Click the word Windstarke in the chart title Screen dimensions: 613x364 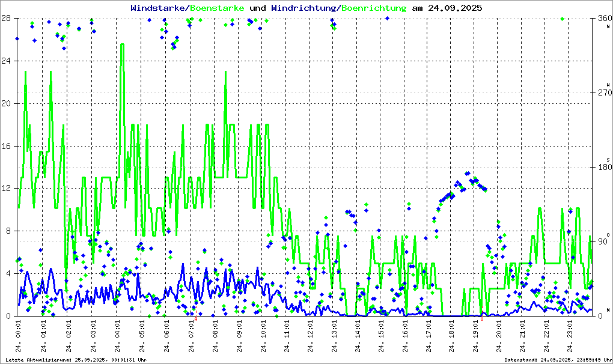click(x=159, y=8)
